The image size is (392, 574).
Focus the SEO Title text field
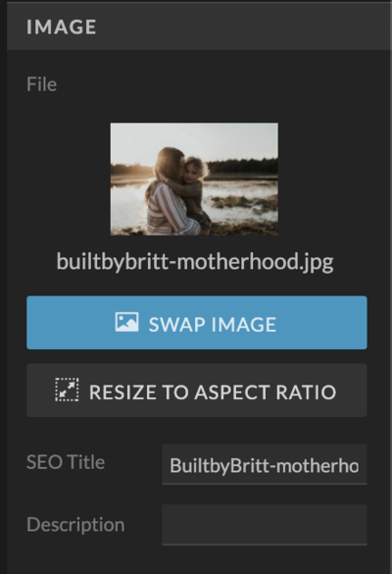[x=265, y=464]
